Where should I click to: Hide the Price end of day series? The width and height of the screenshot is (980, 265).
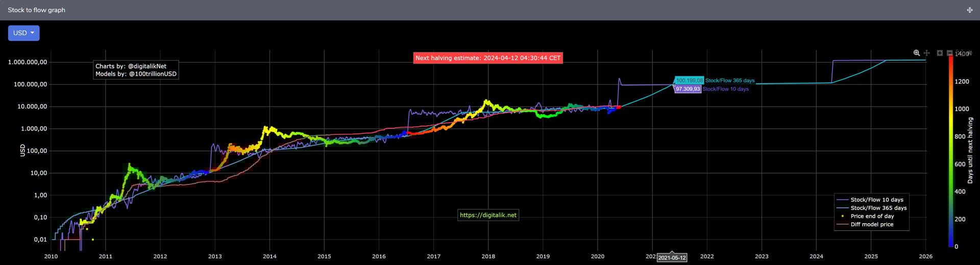(x=872, y=216)
